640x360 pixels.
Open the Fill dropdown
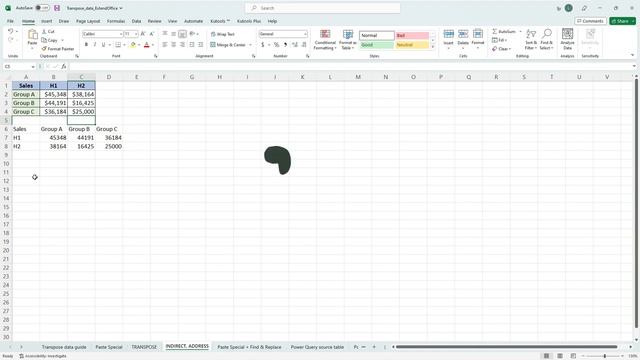tap(500, 40)
